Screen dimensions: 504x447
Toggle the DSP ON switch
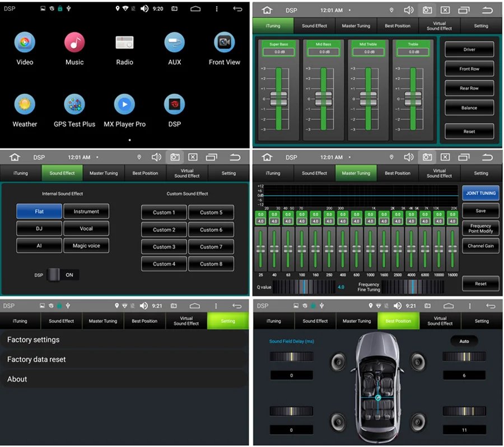click(63, 275)
